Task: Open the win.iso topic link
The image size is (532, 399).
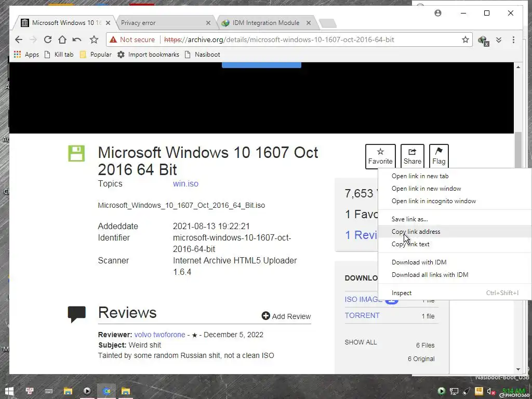Action: pos(185,183)
